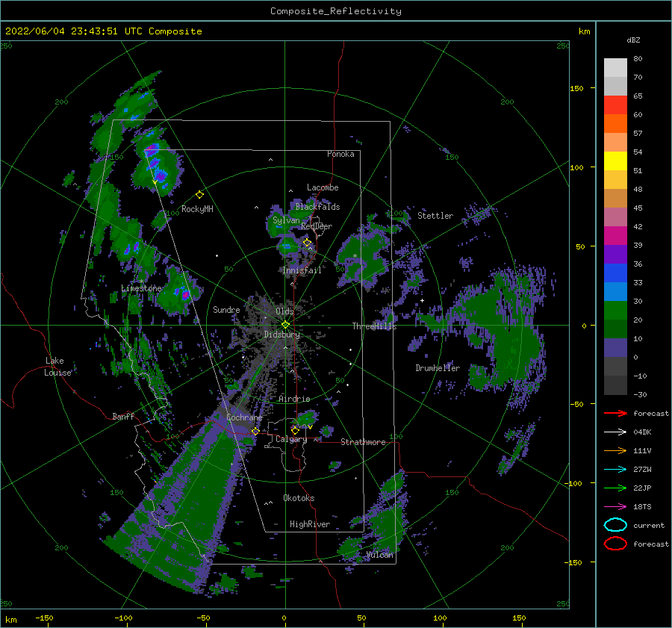This screenshot has width=672, height=628.
Task: Click the yellow radar-center diamond near Olds
Action: click(x=285, y=325)
